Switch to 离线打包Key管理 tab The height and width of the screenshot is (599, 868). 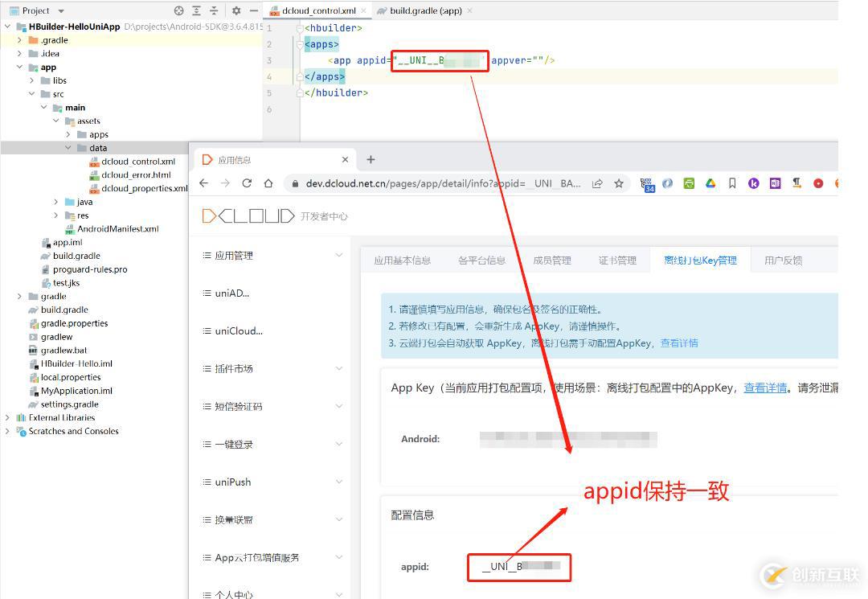point(700,261)
